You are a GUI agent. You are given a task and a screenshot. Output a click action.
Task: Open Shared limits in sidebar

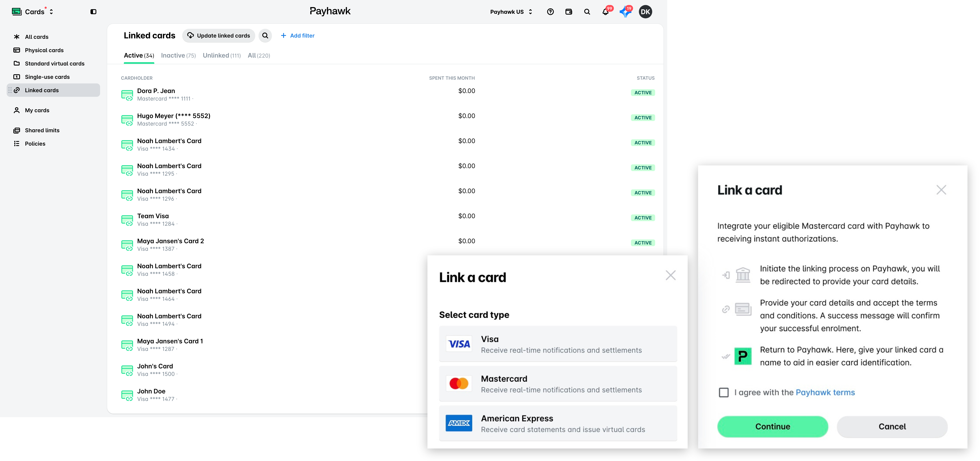[x=53, y=130]
